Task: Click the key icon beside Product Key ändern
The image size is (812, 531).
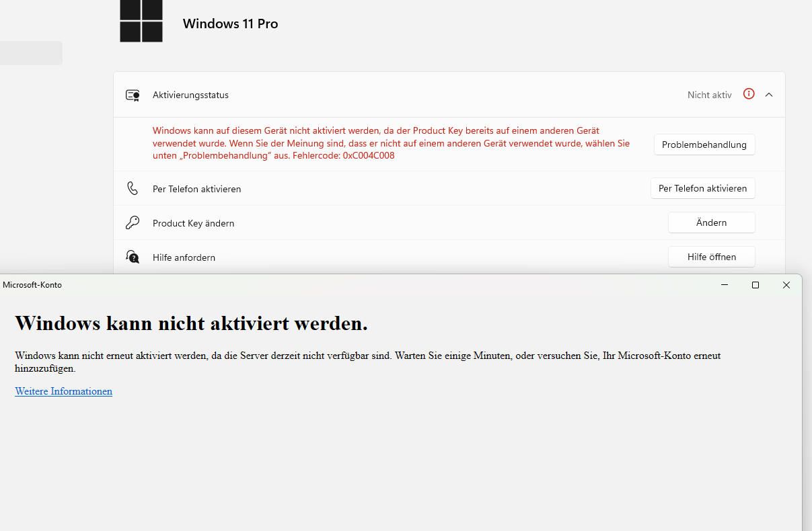Action: [x=133, y=222]
